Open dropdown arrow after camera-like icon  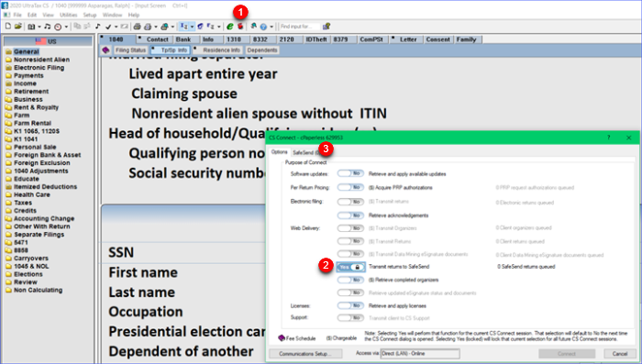[39, 27]
